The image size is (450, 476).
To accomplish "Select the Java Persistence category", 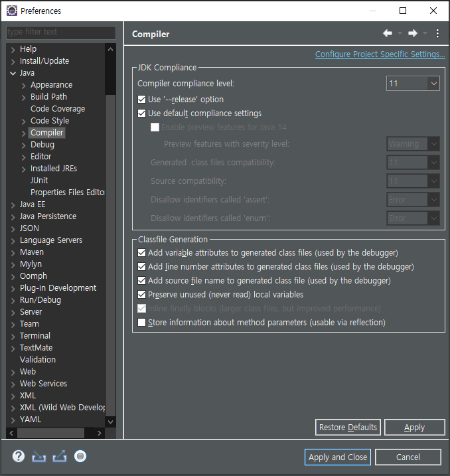I will tap(48, 216).
